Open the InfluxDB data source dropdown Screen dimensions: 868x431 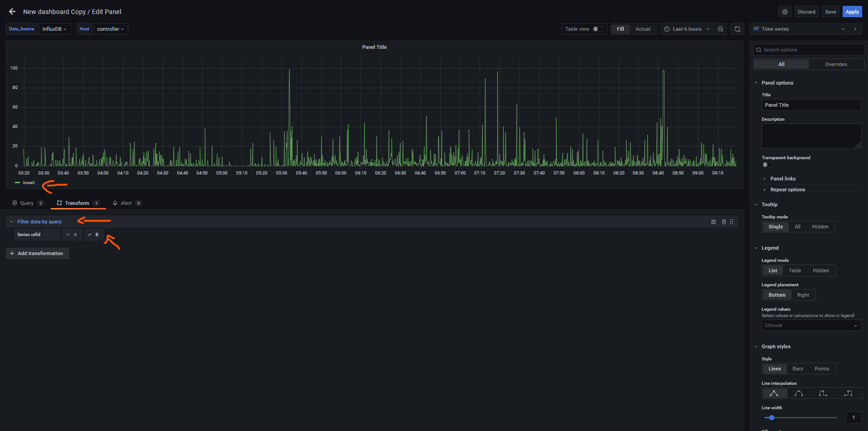coord(55,29)
